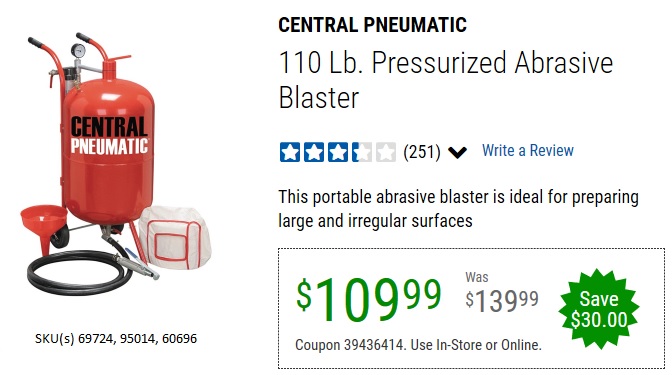Click the SKU(s) 69724, 95014, 60696 label
The image size is (672, 375).
116,339
